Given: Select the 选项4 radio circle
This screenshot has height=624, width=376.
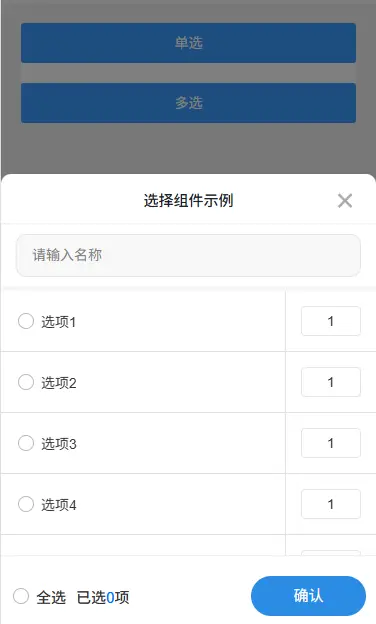Looking at the screenshot, I should click(26, 504).
